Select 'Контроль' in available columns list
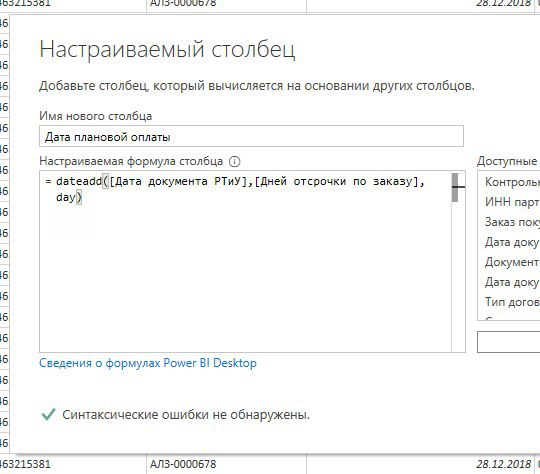 coord(512,182)
